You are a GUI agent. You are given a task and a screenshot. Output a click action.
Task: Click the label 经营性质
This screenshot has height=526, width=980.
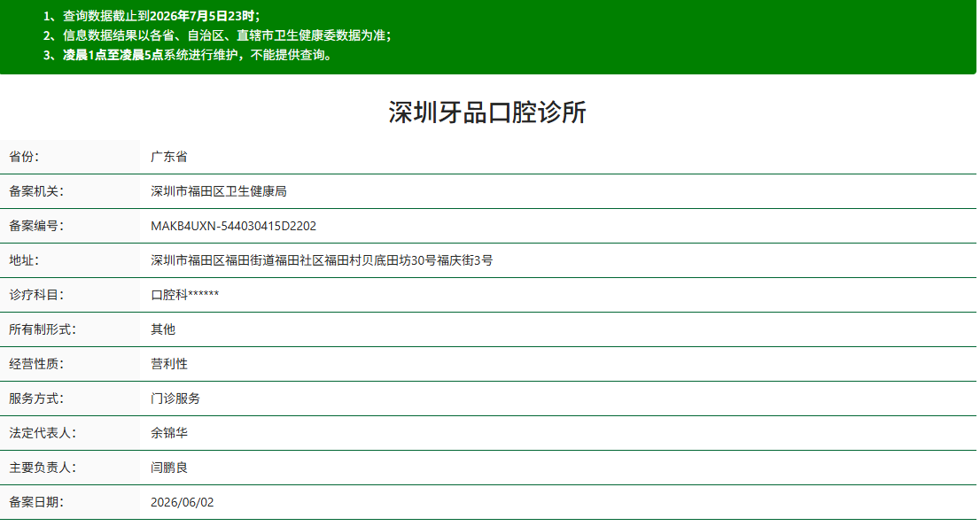[36, 364]
